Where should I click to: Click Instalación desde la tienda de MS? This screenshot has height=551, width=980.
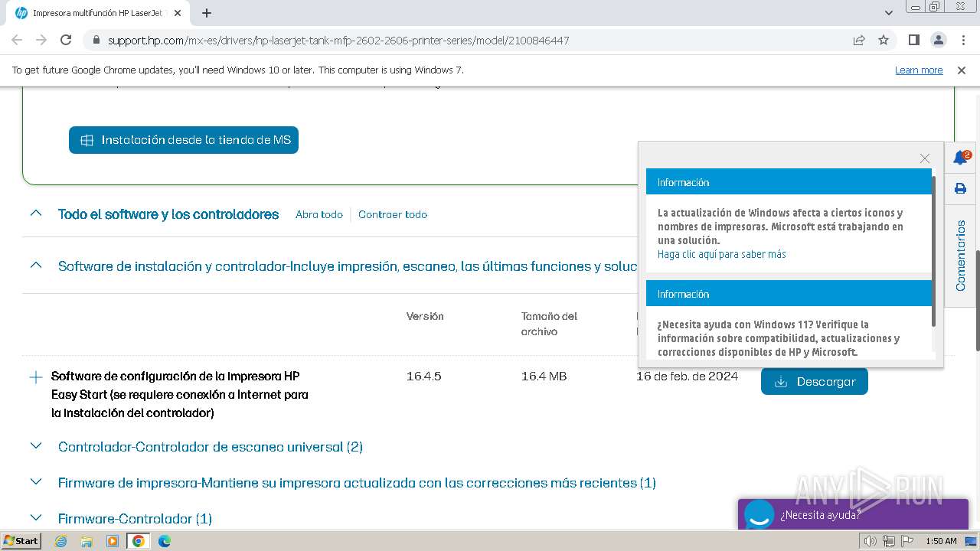(x=184, y=140)
